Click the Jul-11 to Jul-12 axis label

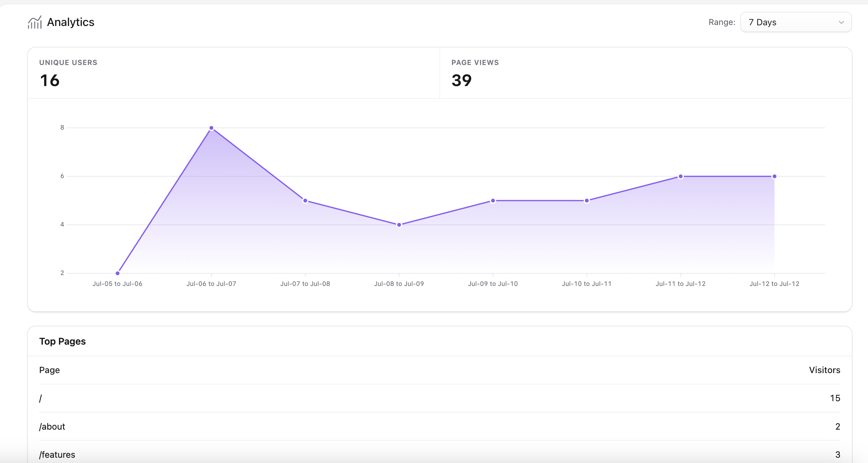pos(680,284)
